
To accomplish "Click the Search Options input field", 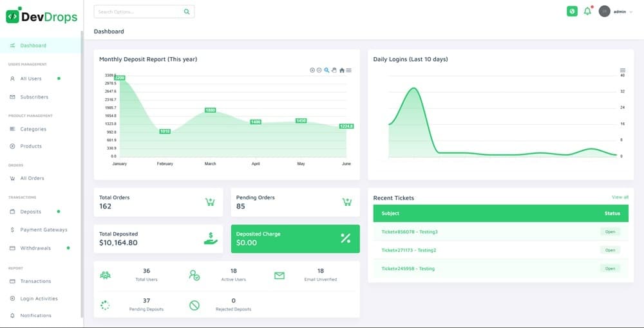I will 137,12.
